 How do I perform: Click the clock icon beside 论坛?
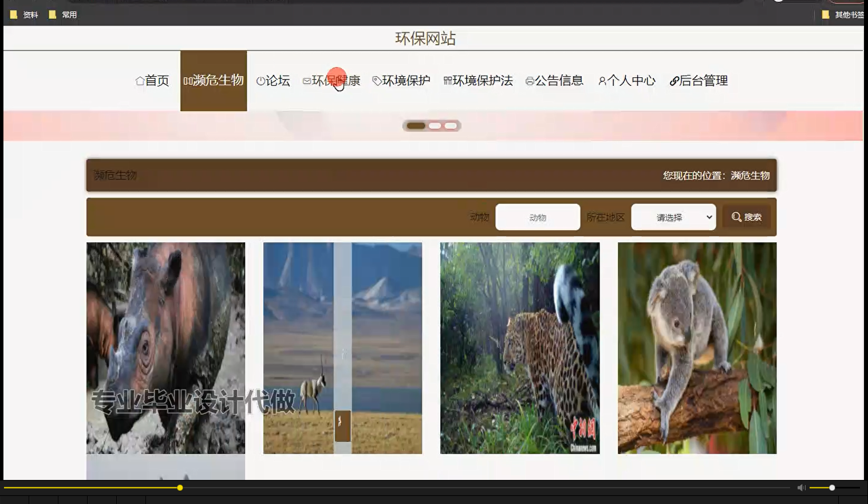(x=261, y=81)
